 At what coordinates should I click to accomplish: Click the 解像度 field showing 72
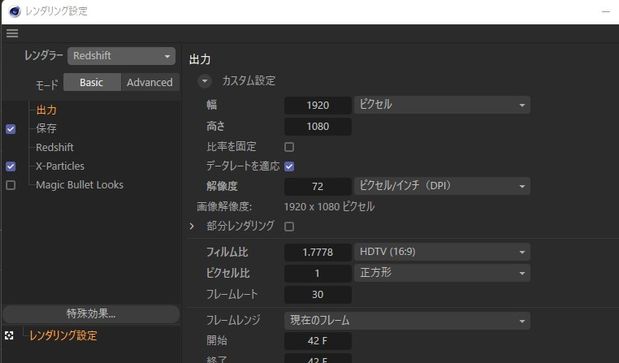318,186
